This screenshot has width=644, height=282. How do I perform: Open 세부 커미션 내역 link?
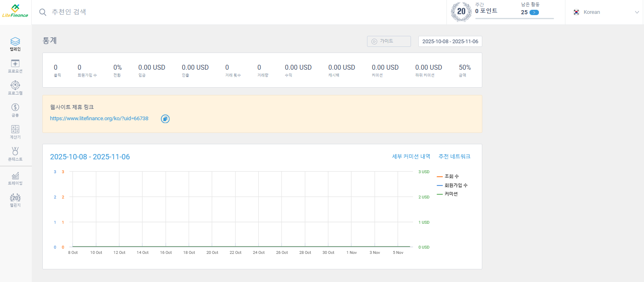(411, 156)
